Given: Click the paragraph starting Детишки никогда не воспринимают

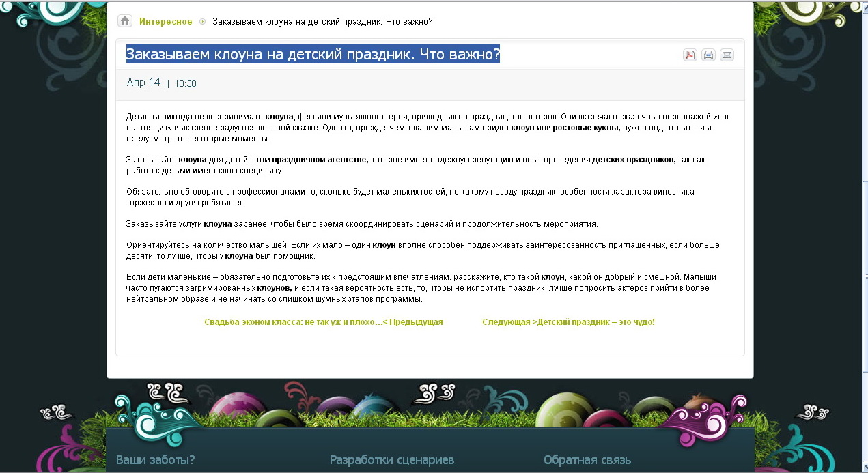Looking at the screenshot, I should pos(428,128).
